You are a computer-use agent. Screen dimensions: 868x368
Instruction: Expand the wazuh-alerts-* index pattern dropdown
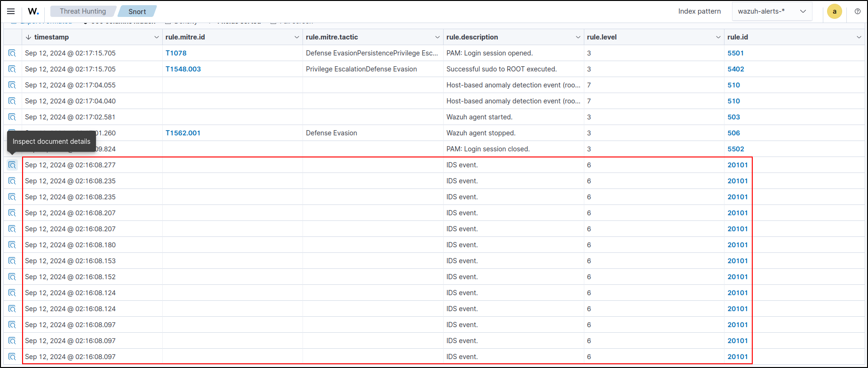(x=772, y=11)
